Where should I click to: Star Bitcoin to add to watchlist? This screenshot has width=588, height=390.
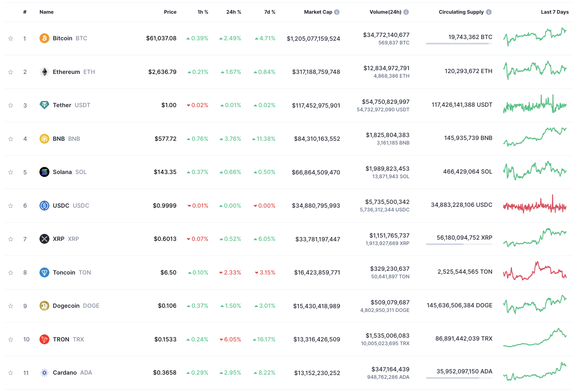click(11, 39)
